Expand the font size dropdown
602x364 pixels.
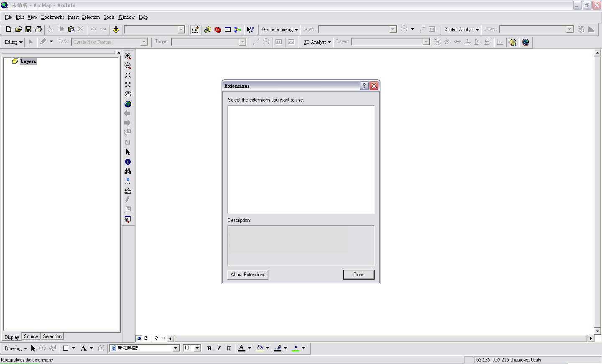pos(197,348)
